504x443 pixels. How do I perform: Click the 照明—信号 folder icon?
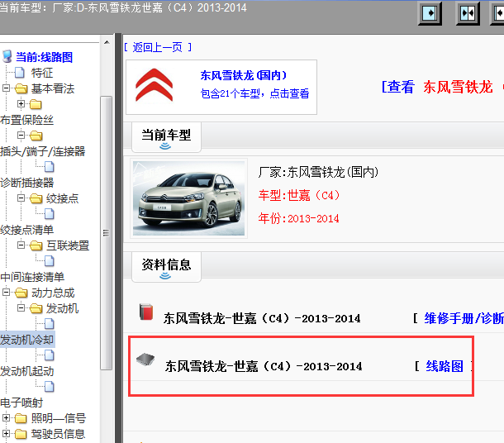[21, 418]
